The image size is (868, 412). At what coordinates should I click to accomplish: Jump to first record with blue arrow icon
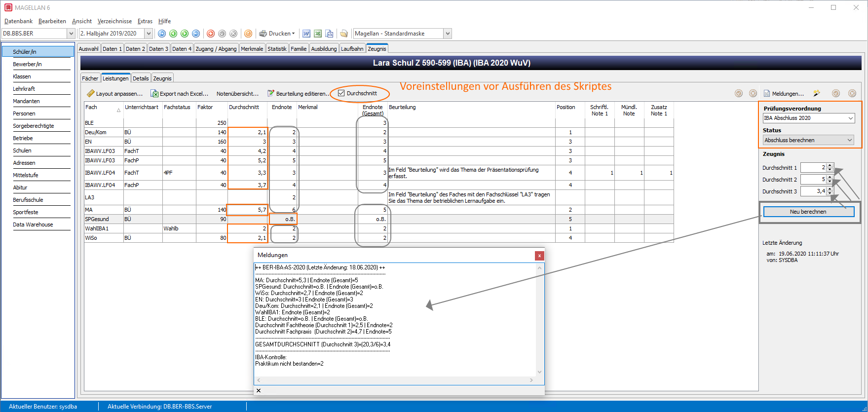(x=162, y=34)
